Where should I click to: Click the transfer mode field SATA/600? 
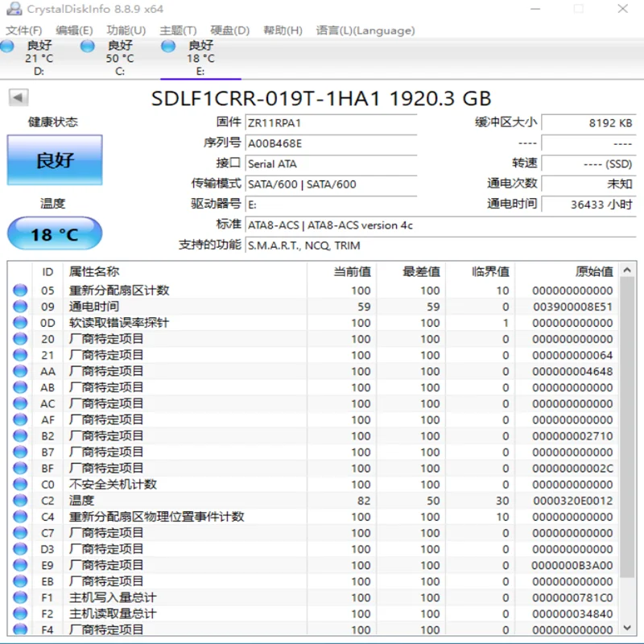click(331, 184)
